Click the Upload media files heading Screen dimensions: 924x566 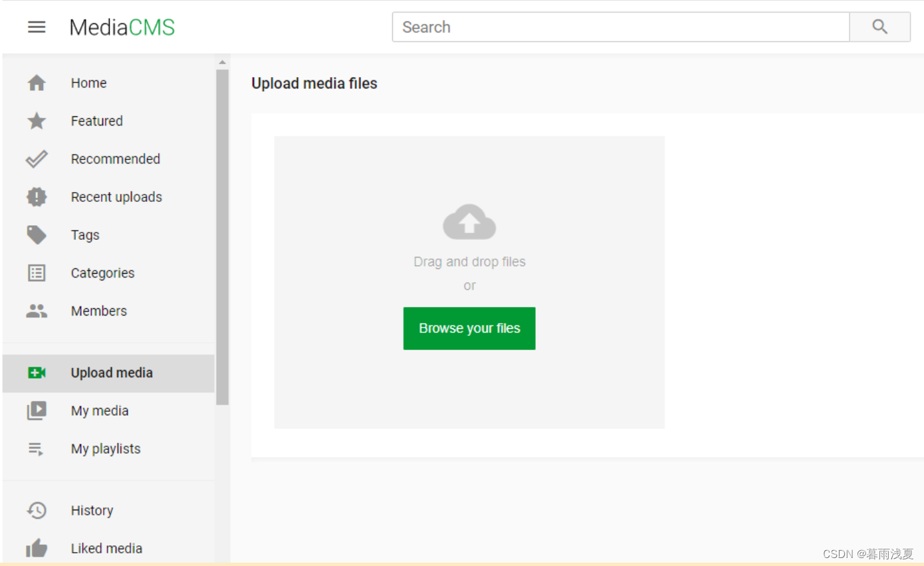(314, 84)
